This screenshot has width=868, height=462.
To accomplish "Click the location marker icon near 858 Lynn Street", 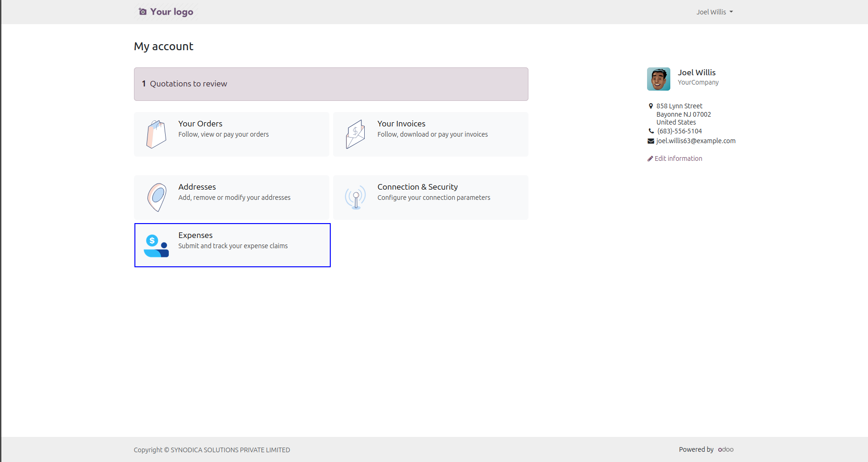I will click(651, 106).
